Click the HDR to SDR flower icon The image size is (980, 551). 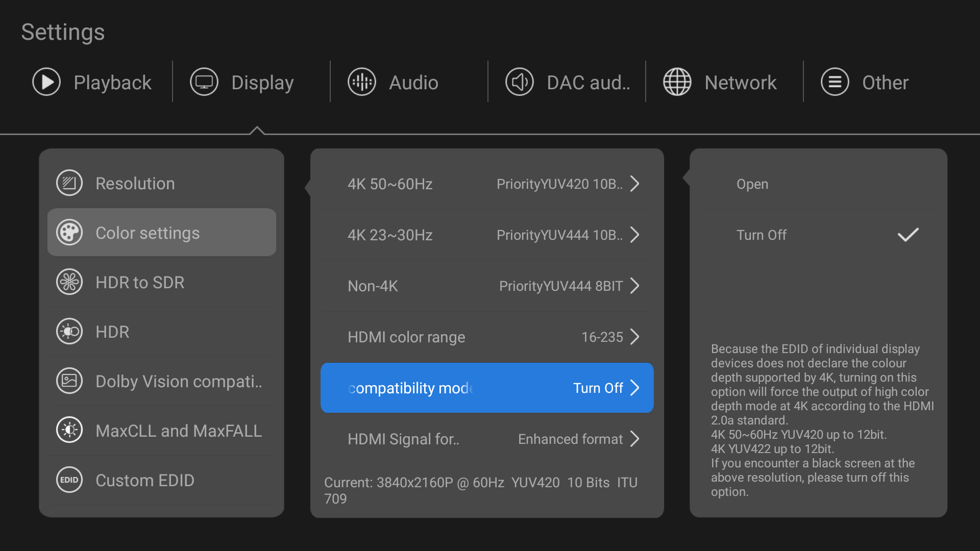pyautogui.click(x=69, y=282)
